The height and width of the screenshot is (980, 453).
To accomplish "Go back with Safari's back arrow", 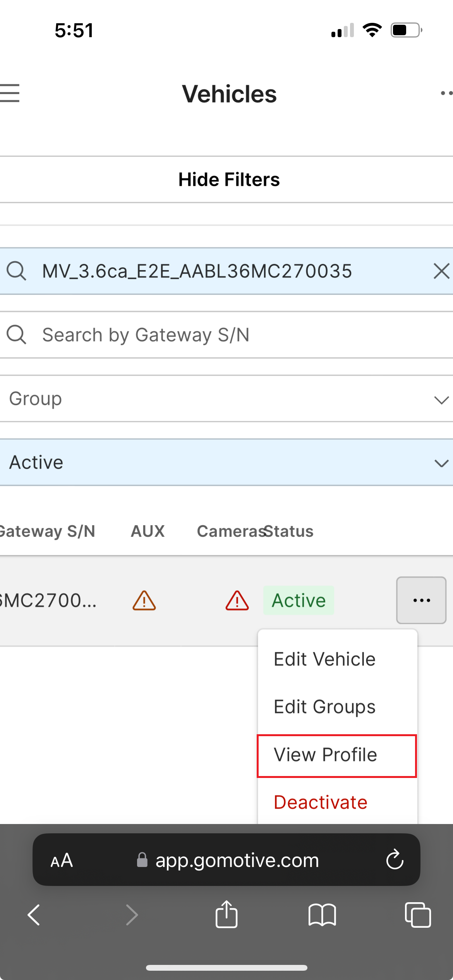I will (x=34, y=915).
